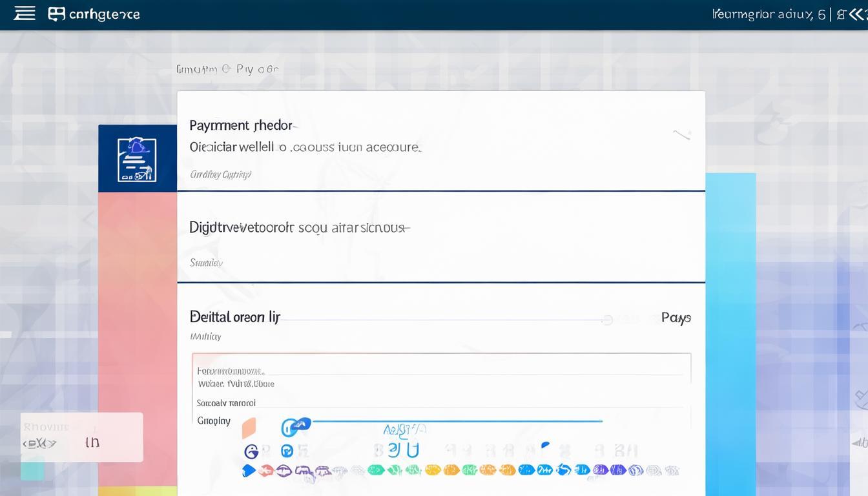Click the first text row in the bordered box

pyautogui.click(x=231, y=371)
